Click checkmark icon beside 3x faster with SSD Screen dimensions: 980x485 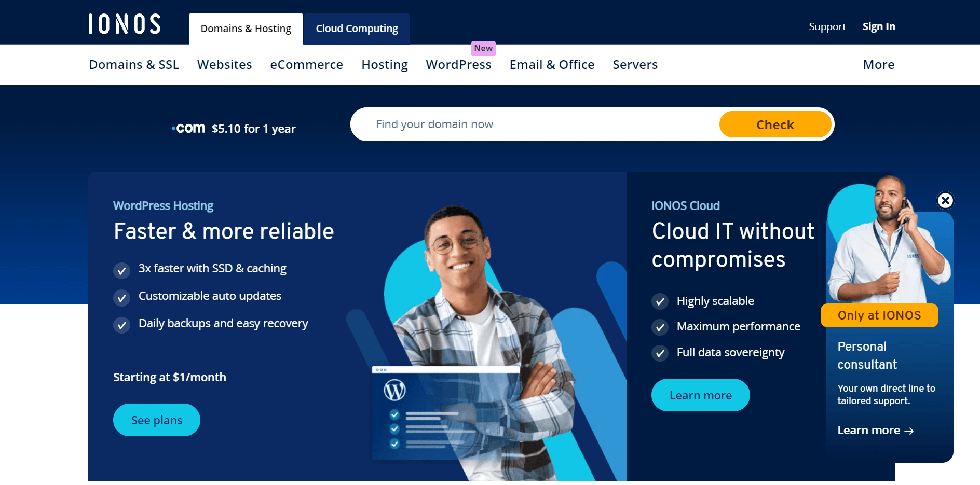(x=121, y=270)
